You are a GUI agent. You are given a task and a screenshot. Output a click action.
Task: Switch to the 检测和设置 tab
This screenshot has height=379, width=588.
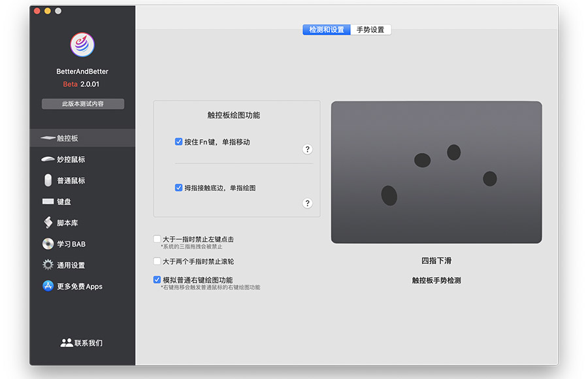click(x=326, y=29)
